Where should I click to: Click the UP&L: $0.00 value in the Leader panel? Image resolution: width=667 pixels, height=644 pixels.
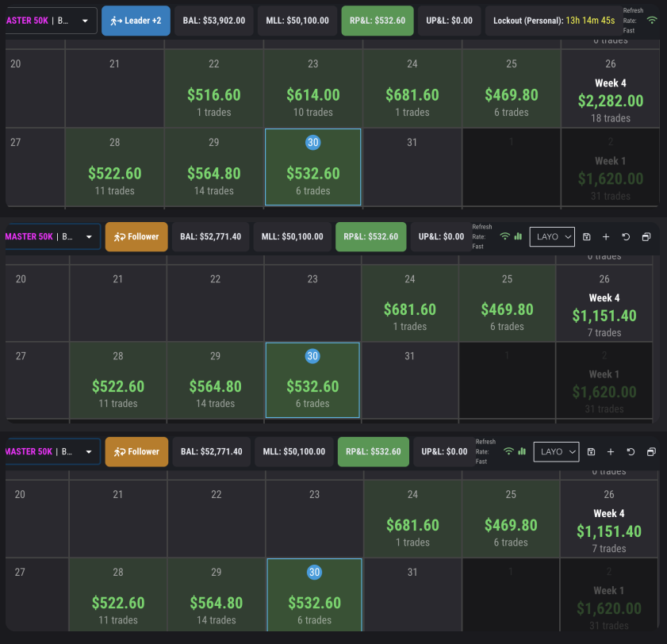point(449,21)
